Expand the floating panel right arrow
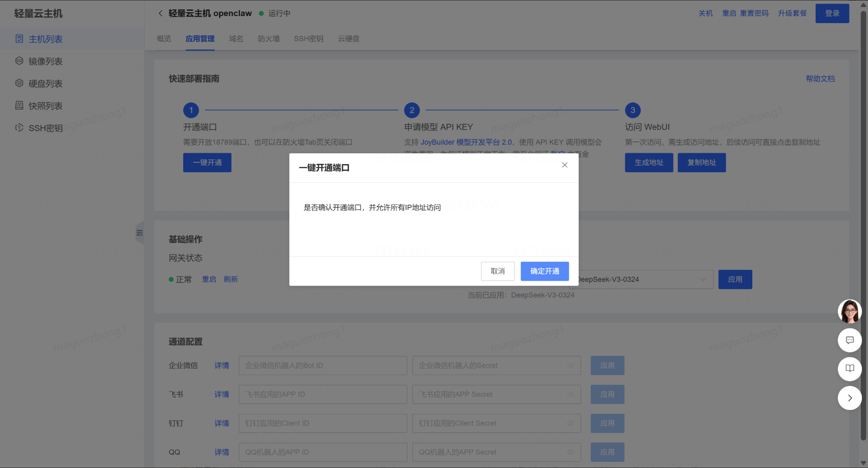Screen dimensions: 868x468 [850, 398]
